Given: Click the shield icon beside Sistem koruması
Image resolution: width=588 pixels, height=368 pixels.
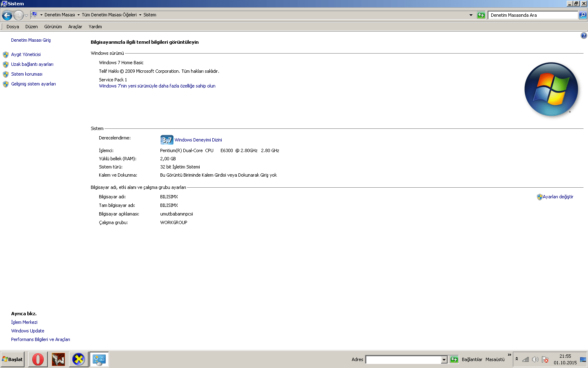Looking at the screenshot, I should click(x=6, y=74).
